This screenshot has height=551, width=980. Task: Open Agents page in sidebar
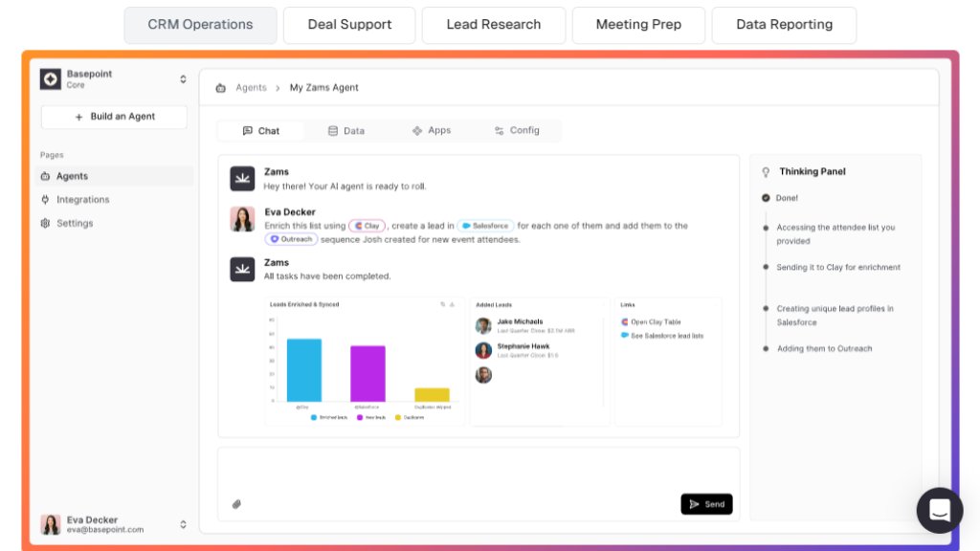coord(115,176)
